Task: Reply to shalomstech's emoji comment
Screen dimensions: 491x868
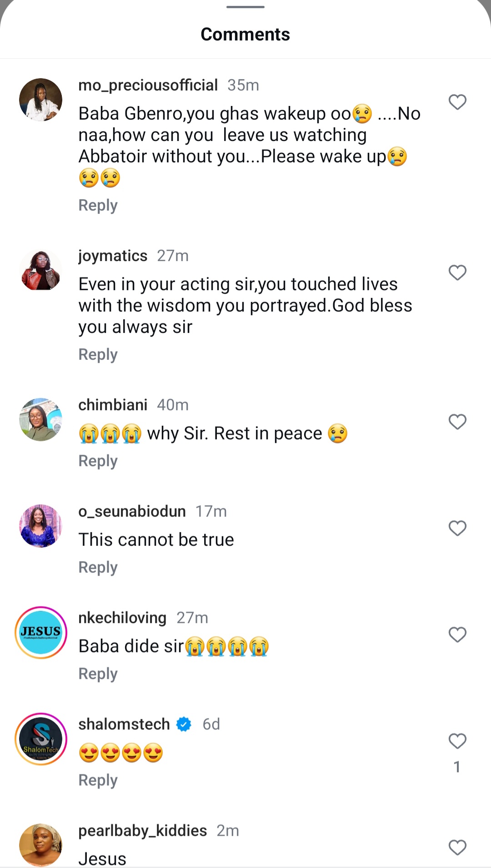Action: click(98, 780)
